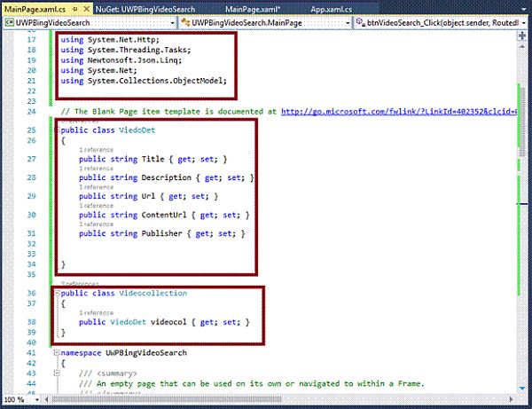Screen dimensions: 532x409
Task: Switch to NuGet: UWPBingVideoSearch tab
Action: [145, 9]
